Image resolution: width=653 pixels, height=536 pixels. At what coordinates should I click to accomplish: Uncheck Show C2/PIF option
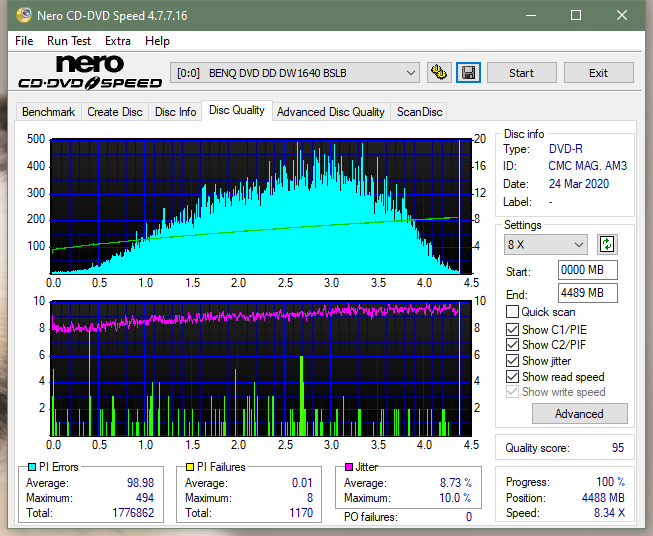point(512,344)
